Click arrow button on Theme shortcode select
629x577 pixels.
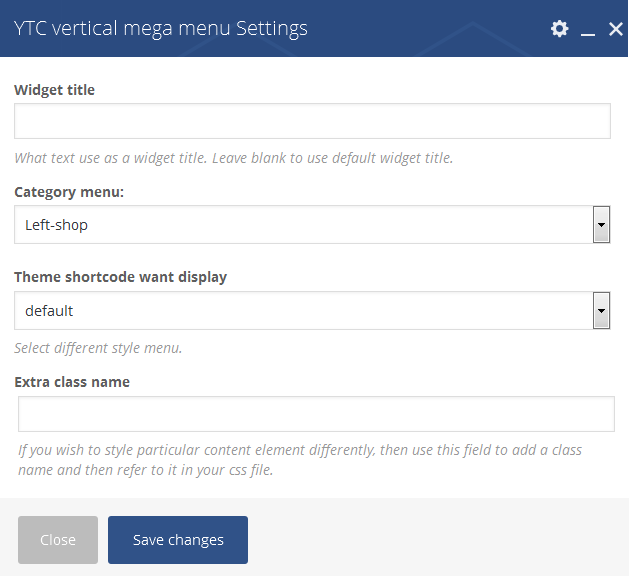pyautogui.click(x=601, y=311)
